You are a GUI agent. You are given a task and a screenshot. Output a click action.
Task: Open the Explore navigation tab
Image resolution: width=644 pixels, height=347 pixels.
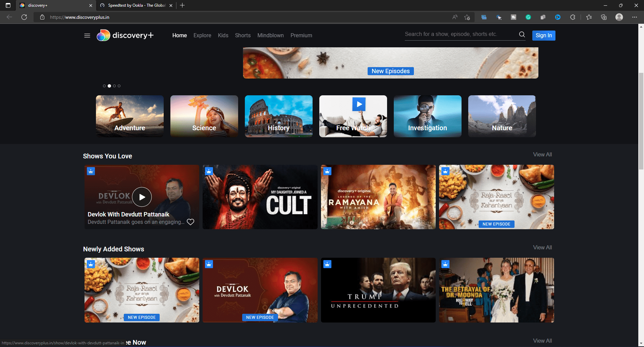[202, 35]
